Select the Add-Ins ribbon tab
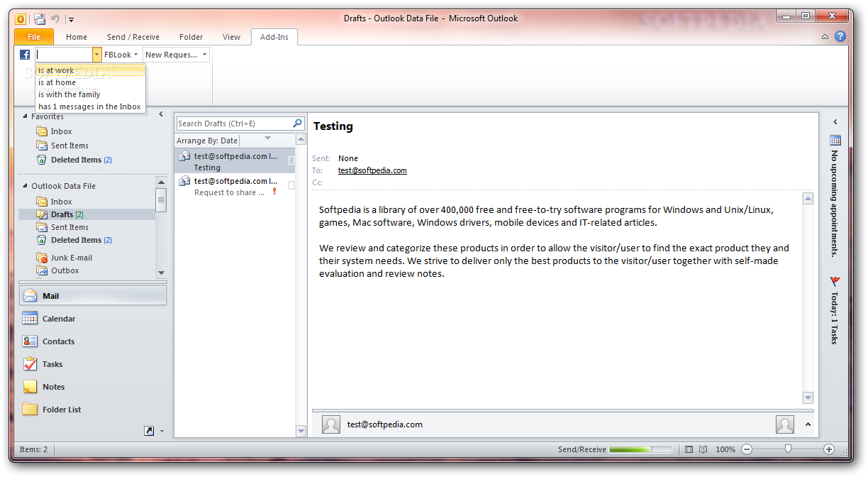The width and height of the screenshot is (868, 477). 274,37
